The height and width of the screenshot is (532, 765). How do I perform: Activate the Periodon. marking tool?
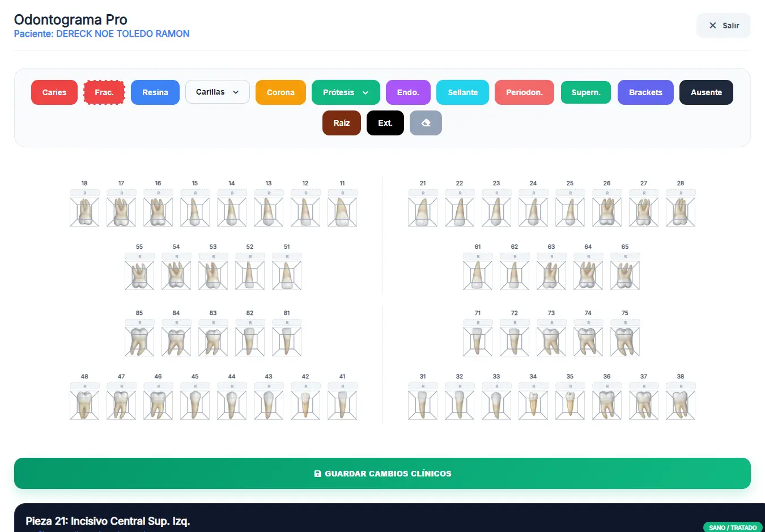click(x=524, y=92)
